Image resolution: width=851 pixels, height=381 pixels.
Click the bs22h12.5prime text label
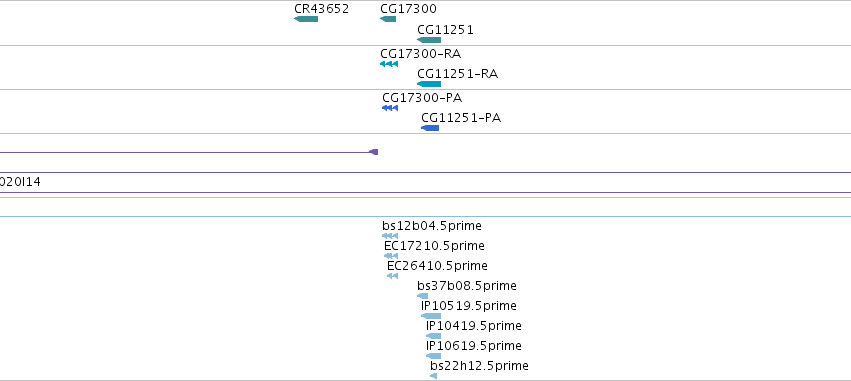click(479, 366)
